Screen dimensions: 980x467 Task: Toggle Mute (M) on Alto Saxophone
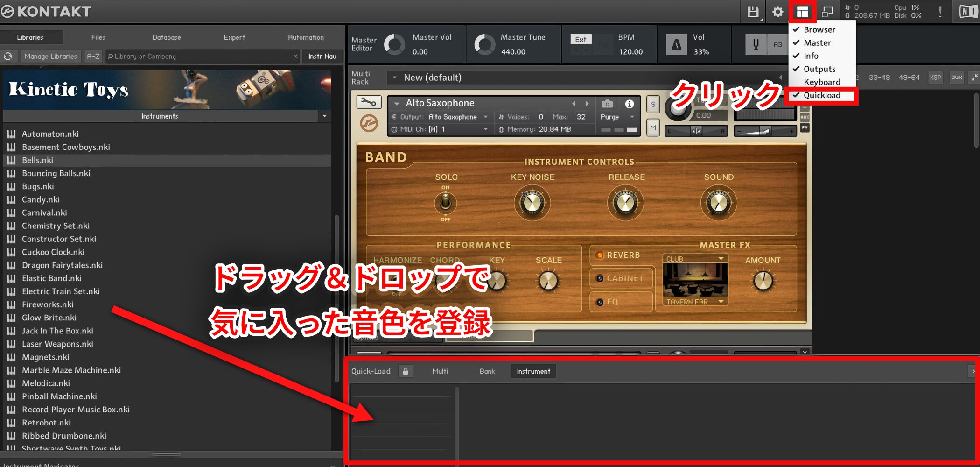click(x=653, y=127)
